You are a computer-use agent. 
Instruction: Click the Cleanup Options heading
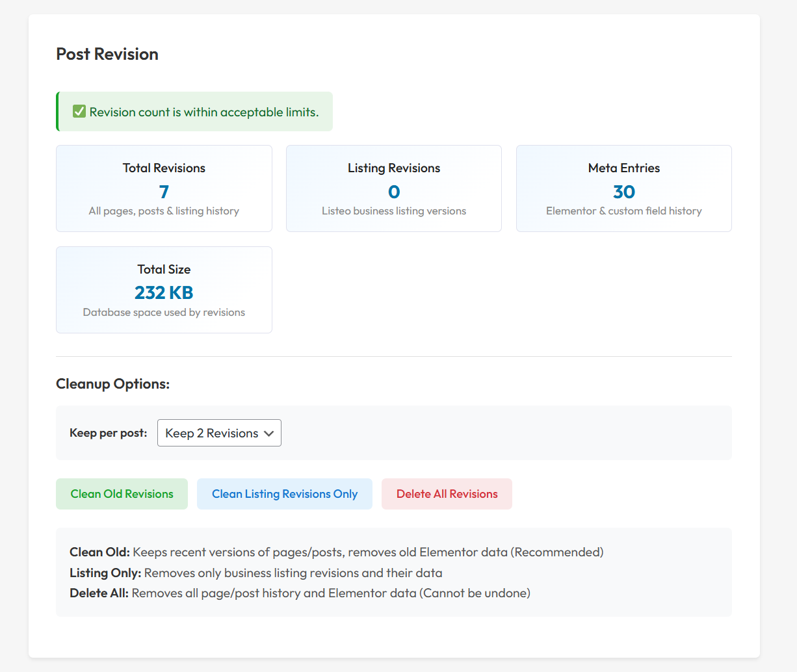(112, 383)
